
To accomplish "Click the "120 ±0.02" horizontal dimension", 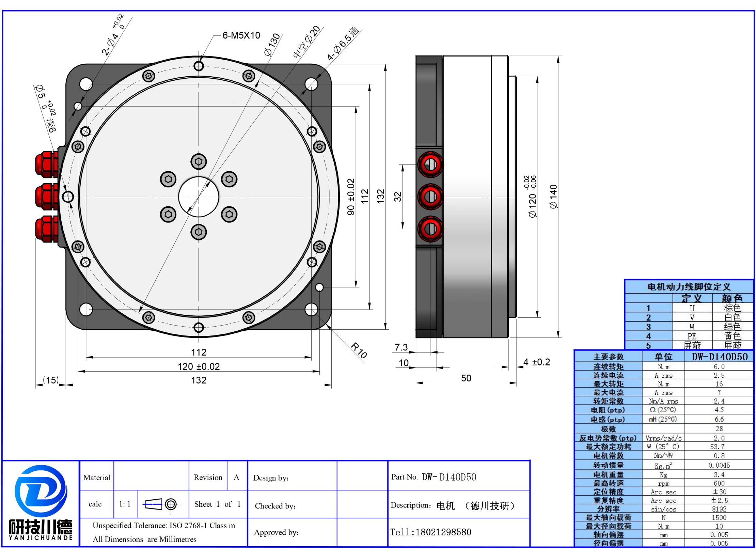I will tap(199, 366).
